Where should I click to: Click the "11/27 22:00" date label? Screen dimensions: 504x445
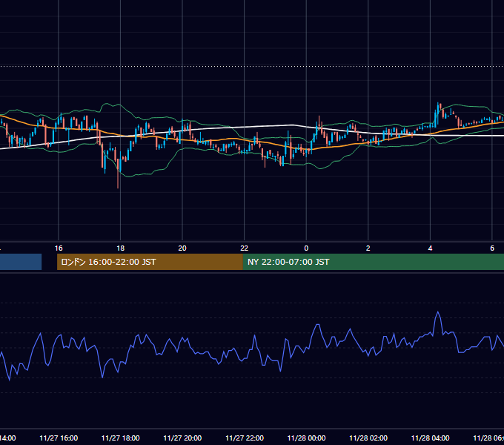245,438
